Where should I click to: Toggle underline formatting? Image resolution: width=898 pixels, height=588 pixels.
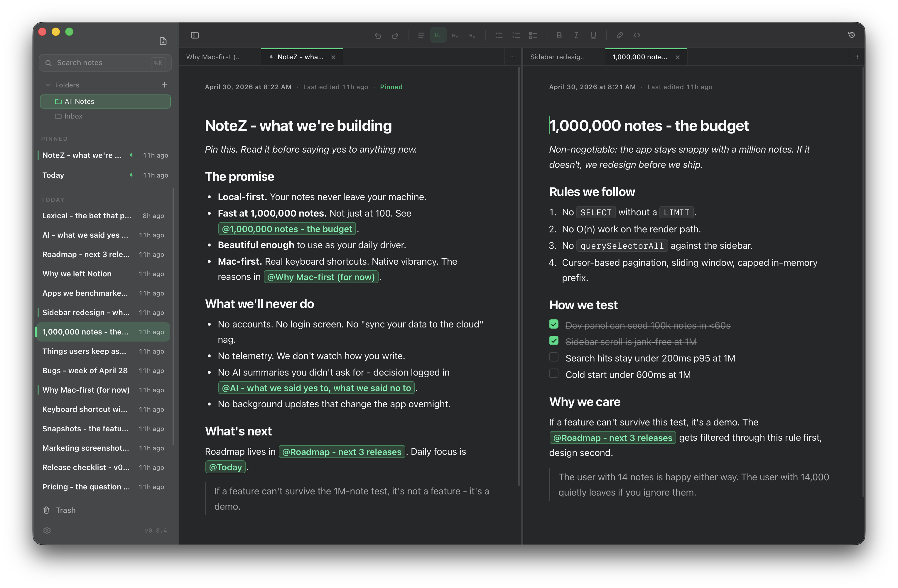(593, 35)
